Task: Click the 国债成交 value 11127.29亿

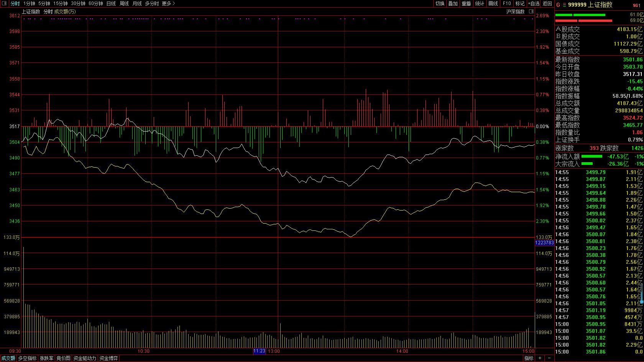Action: (628, 44)
